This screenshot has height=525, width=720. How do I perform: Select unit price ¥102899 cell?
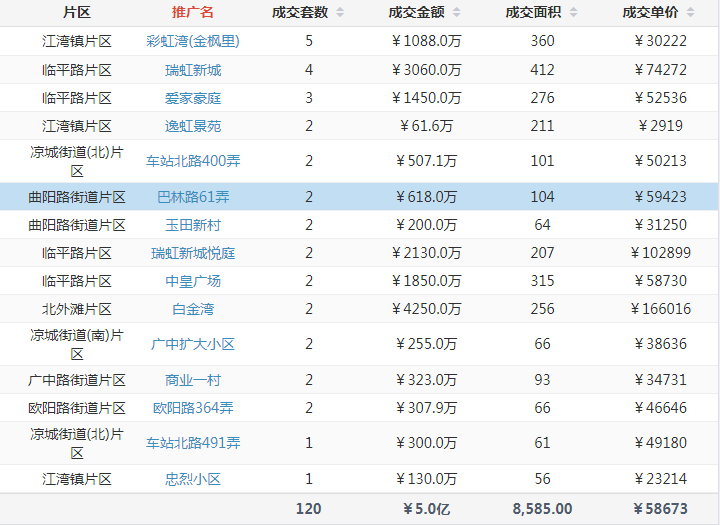coord(660,253)
